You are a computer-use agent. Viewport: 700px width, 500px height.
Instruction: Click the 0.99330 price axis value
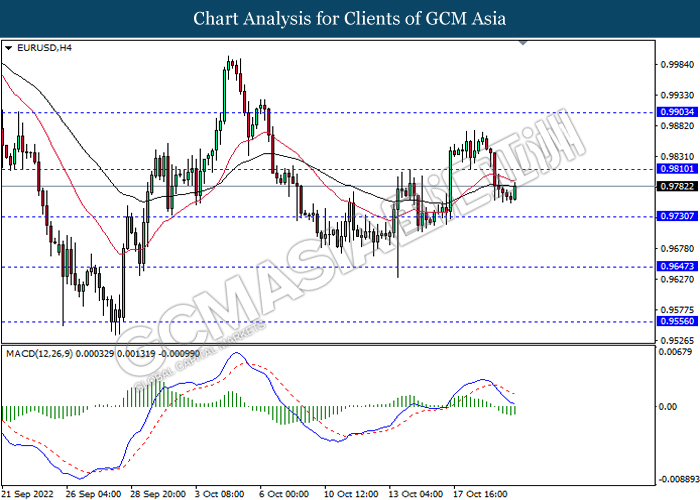click(x=677, y=96)
